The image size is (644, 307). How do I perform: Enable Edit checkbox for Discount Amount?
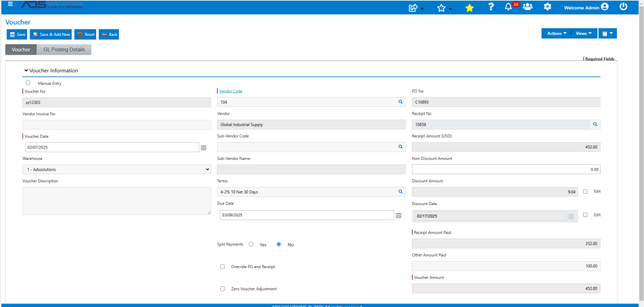point(586,191)
